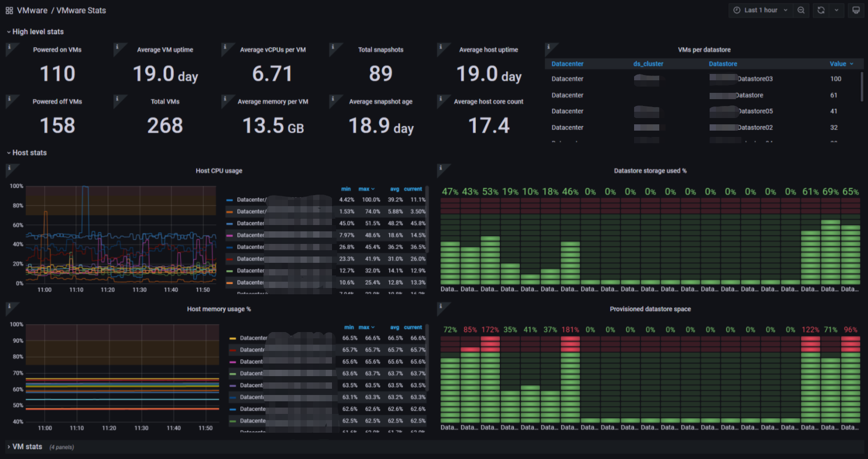Click the info icon on Average host uptime panel
The image size is (868, 459).
[x=441, y=47]
